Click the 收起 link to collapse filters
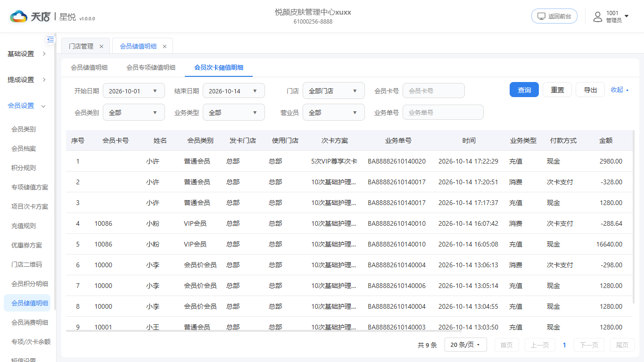The image size is (644, 362). [x=619, y=90]
